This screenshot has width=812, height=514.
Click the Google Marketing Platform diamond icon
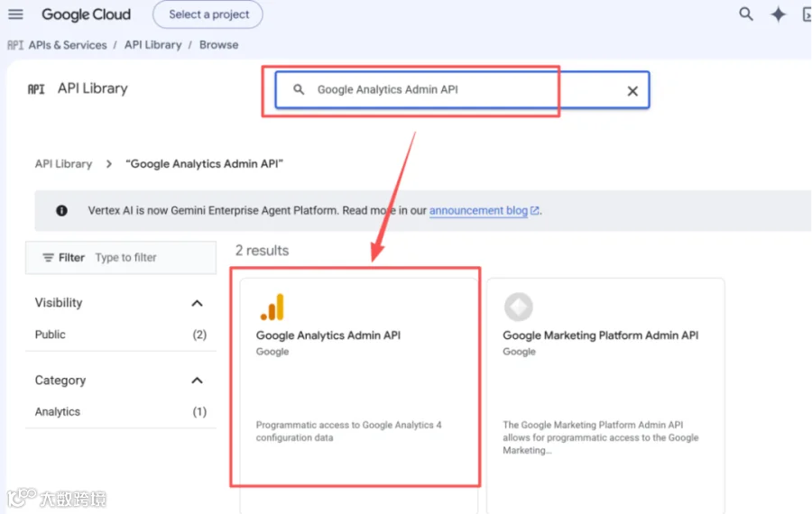pyautogui.click(x=519, y=307)
